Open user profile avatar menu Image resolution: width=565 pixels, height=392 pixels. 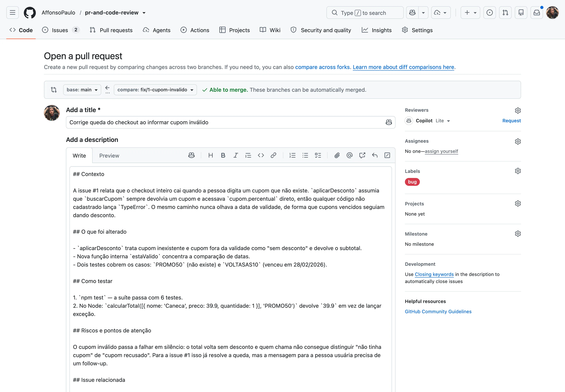pyautogui.click(x=552, y=13)
